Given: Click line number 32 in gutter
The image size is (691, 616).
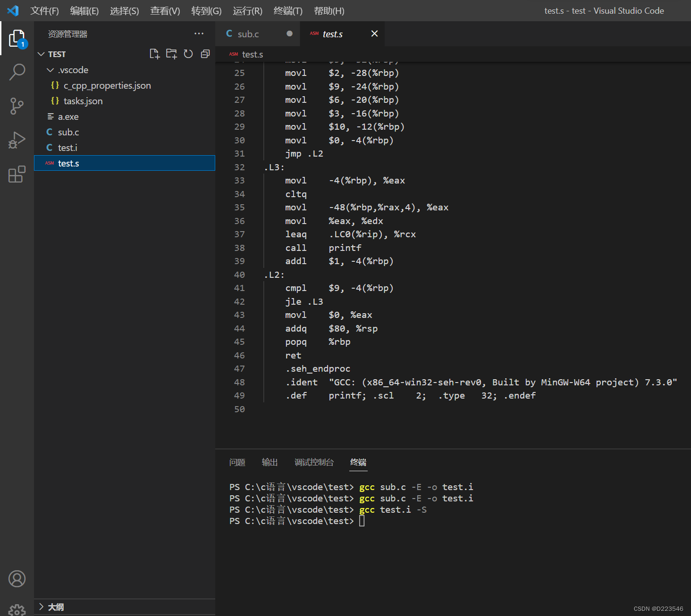Looking at the screenshot, I should click(239, 167).
